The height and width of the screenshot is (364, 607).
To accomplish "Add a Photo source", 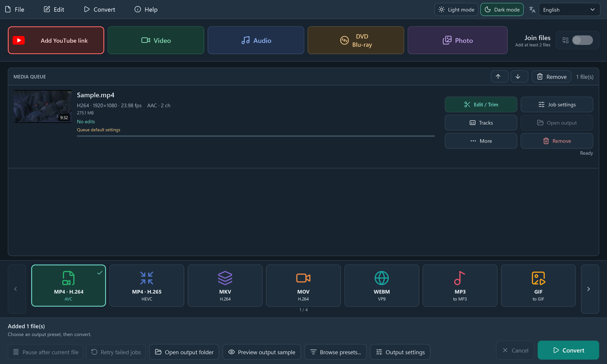I will pyautogui.click(x=458, y=40).
